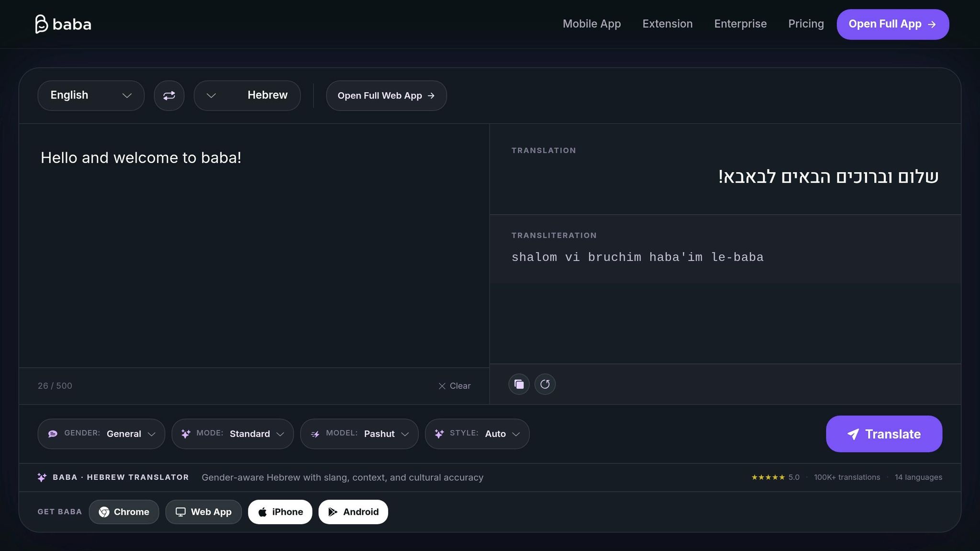Screen dimensions: 980x551
Task: Expand the Mode: Standard selector
Action: coord(233,434)
